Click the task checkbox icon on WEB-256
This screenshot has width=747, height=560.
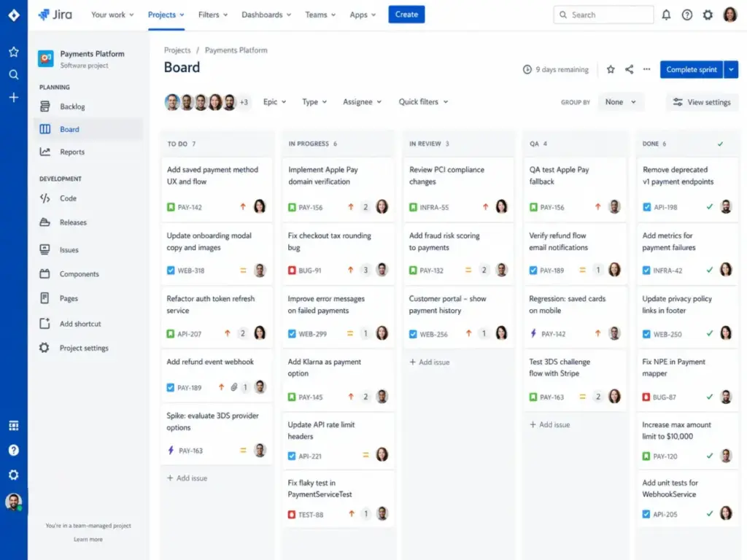coord(413,334)
